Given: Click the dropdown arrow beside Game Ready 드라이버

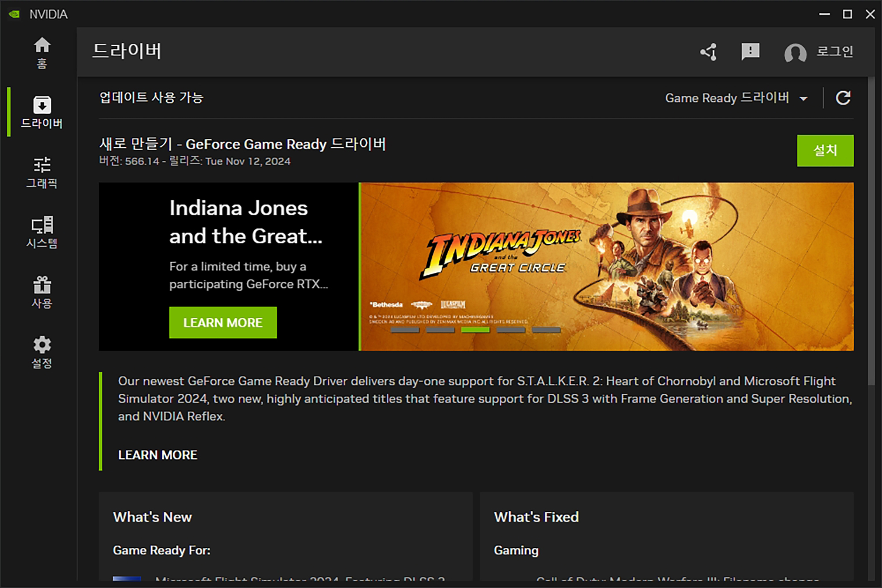Looking at the screenshot, I should [x=804, y=99].
